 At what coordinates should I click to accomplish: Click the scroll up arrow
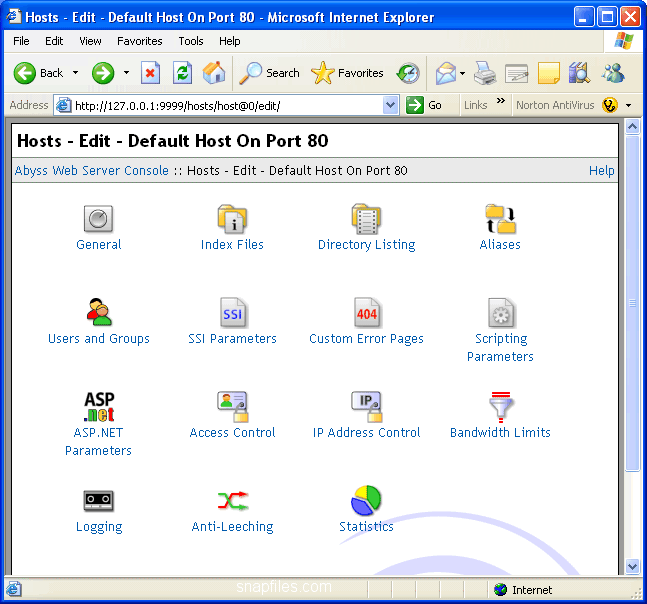click(x=632, y=126)
